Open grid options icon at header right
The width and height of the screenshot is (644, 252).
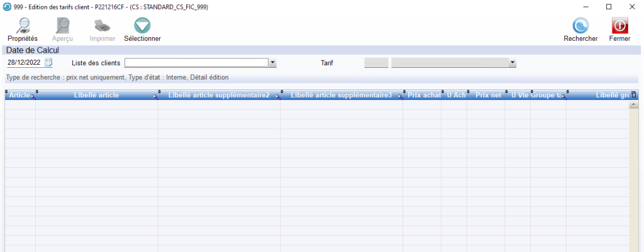coord(633,95)
